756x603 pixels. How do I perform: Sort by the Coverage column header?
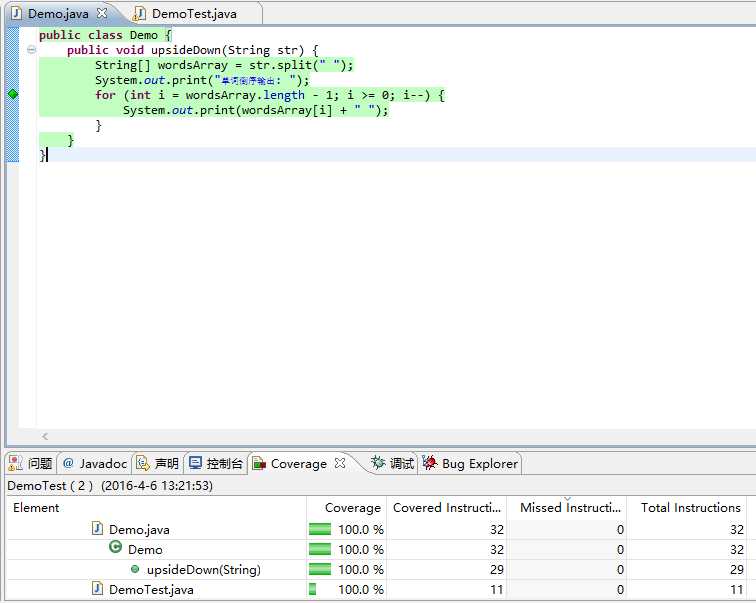point(346,508)
